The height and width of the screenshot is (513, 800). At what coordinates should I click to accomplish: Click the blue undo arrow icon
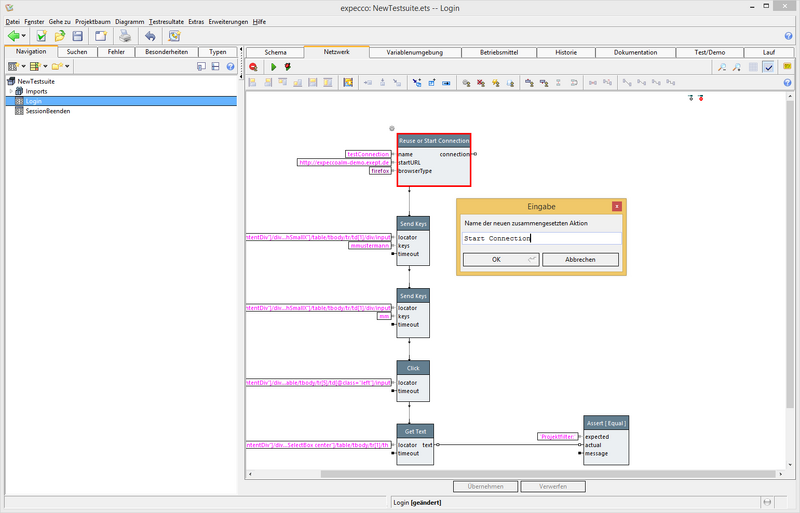point(149,36)
